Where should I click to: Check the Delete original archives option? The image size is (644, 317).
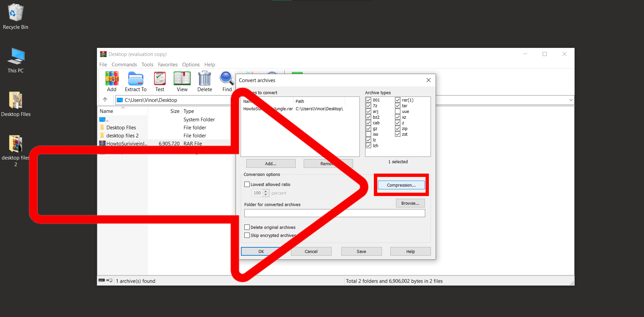247,227
